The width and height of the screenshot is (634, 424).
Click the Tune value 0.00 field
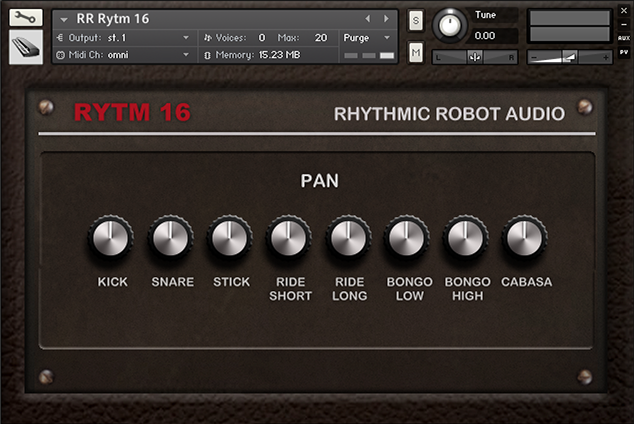(x=494, y=36)
